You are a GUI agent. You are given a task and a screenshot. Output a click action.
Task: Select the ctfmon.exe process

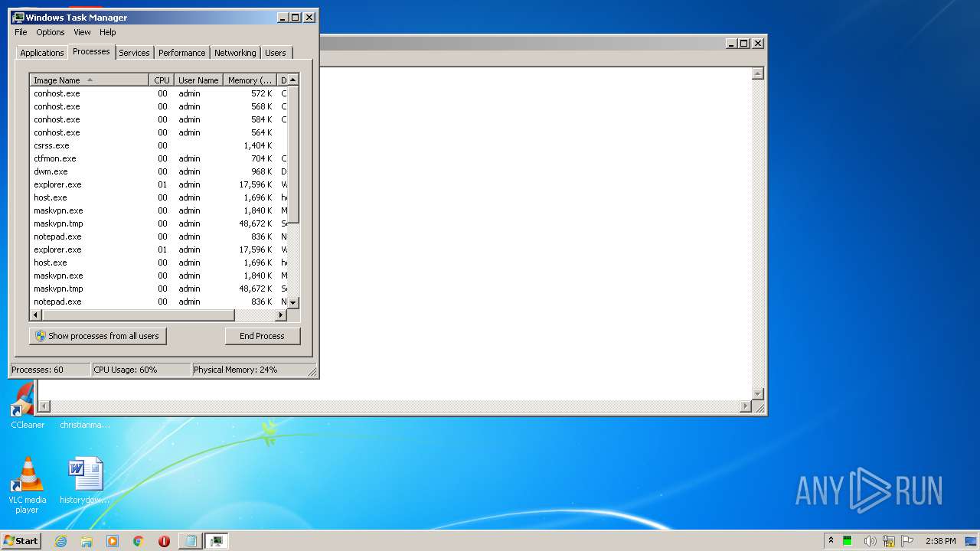(x=158, y=158)
